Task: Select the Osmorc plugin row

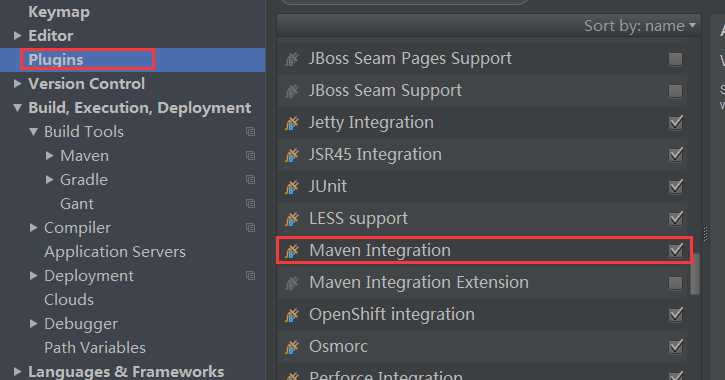Action: coord(483,346)
